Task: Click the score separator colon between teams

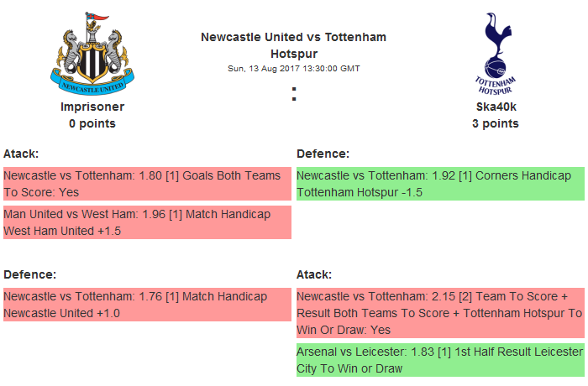Action: coord(294,95)
